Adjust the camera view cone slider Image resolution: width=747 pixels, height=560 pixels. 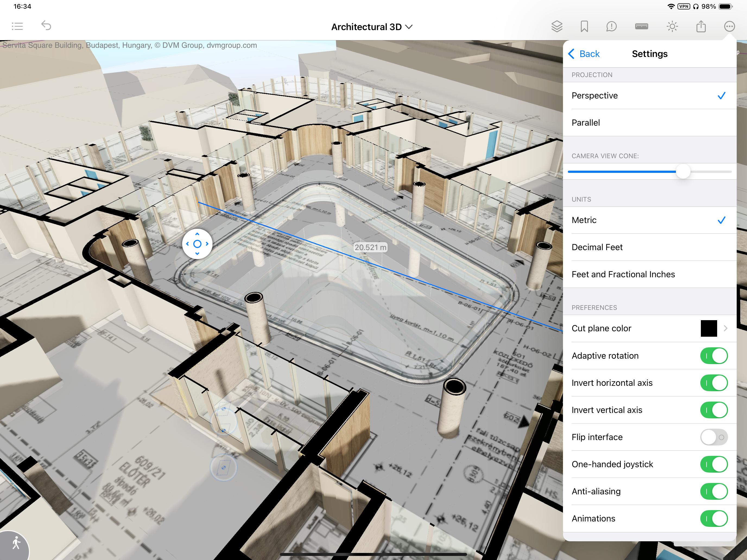pyautogui.click(x=683, y=172)
